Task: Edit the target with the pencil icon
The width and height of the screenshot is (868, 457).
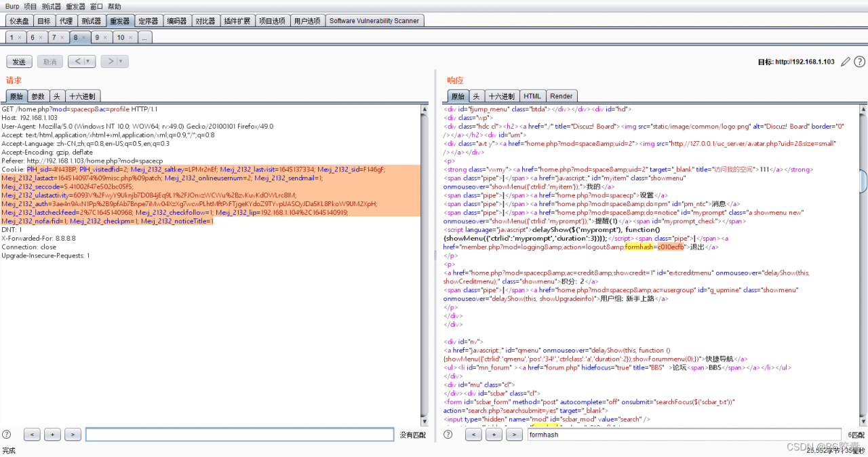Action: click(845, 62)
